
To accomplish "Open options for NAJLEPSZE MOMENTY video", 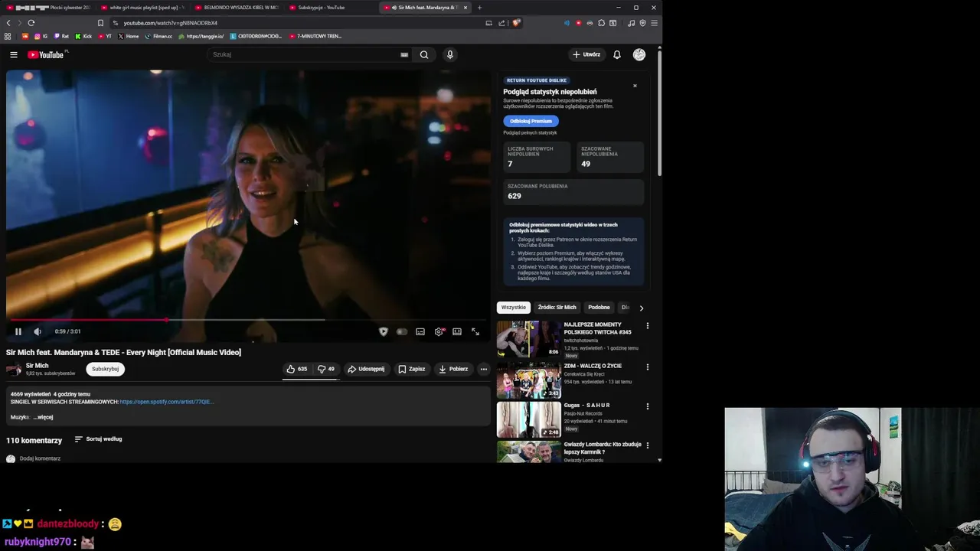I will pyautogui.click(x=648, y=326).
